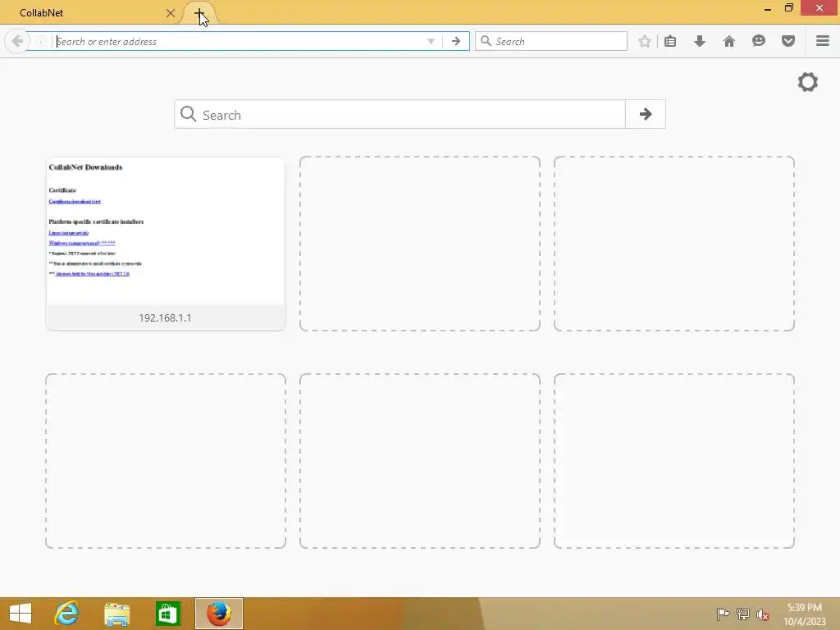Screen dimensions: 840x630
Task: Open search engine magnifier in toolbar search box
Action: 486,41
